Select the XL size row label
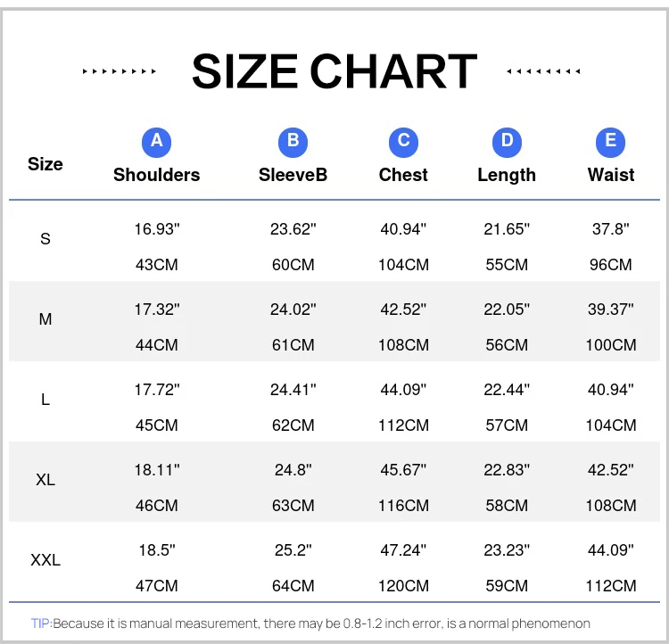669x644 pixels. pyautogui.click(x=45, y=480)
